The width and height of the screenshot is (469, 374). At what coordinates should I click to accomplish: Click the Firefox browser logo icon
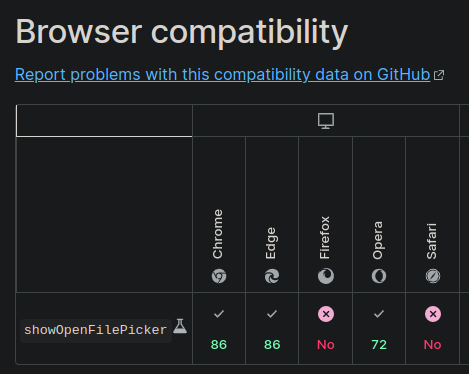coord(326,276)
